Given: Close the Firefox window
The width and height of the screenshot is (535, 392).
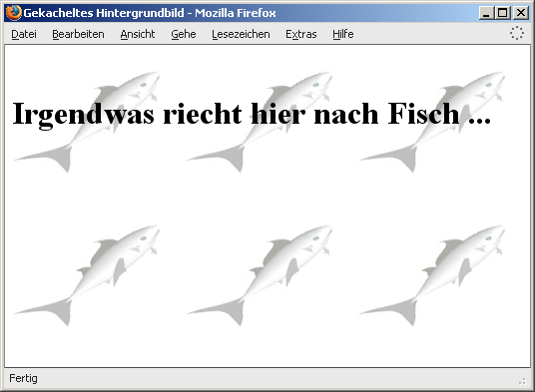Looking at the screenshot, I should click(521, 13).
